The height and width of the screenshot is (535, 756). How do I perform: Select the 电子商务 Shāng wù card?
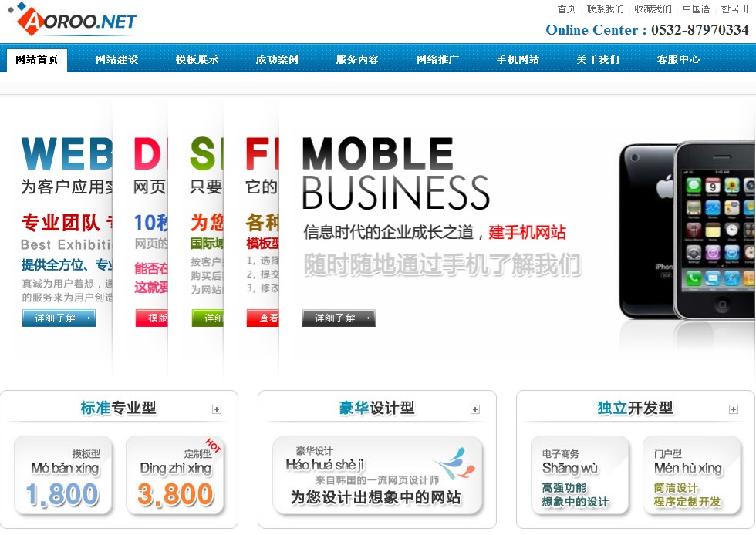point(580,476)
